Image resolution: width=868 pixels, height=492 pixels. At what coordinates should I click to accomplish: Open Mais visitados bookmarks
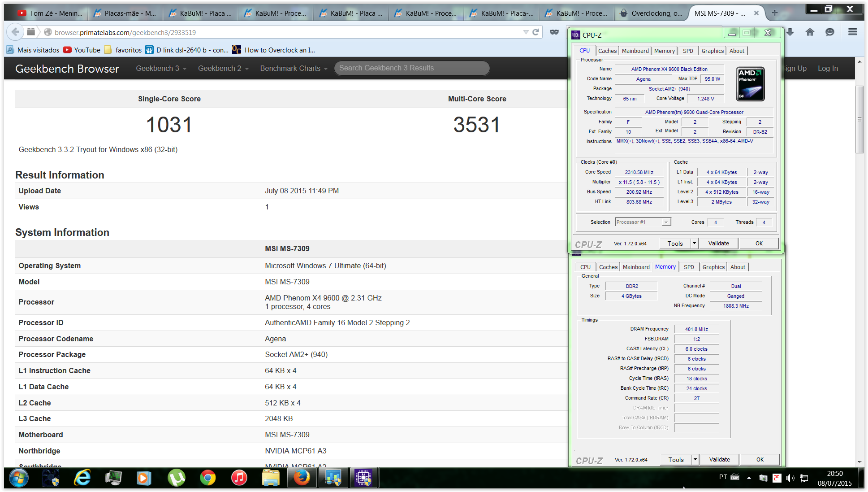33,50
